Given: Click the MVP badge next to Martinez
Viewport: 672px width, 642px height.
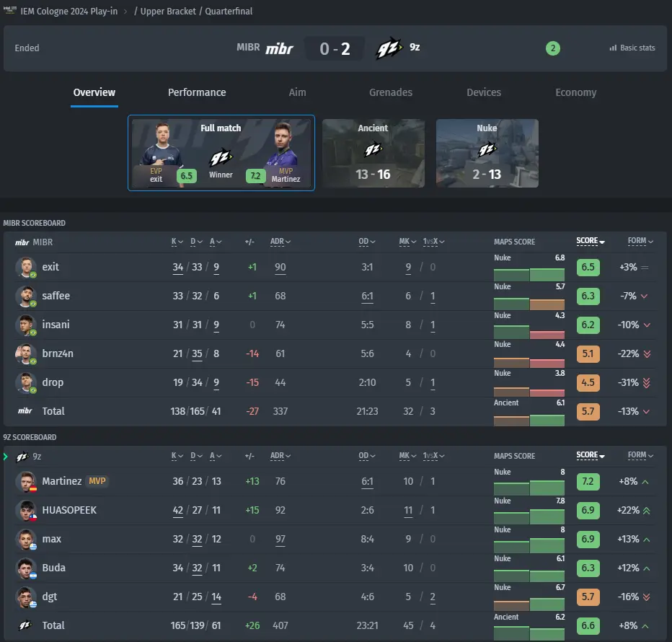Looking at the screenshot, I should tap(97, 481).
